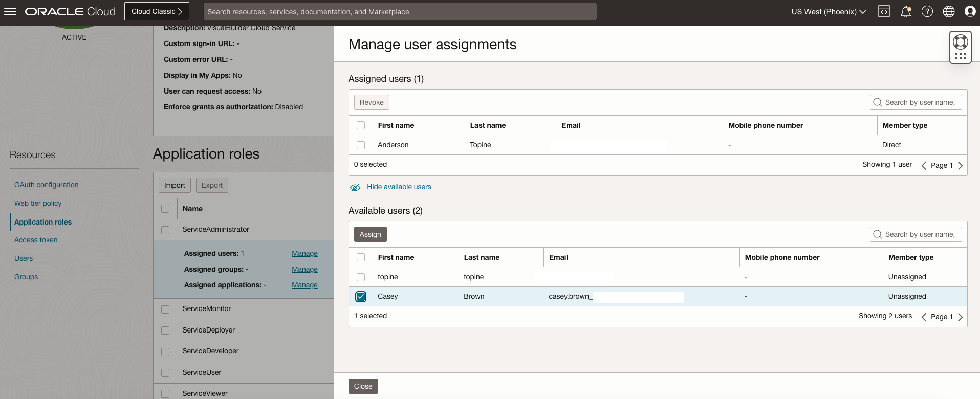Open the language globe icon
The image size is (980, 399).
tap(948, 11)
